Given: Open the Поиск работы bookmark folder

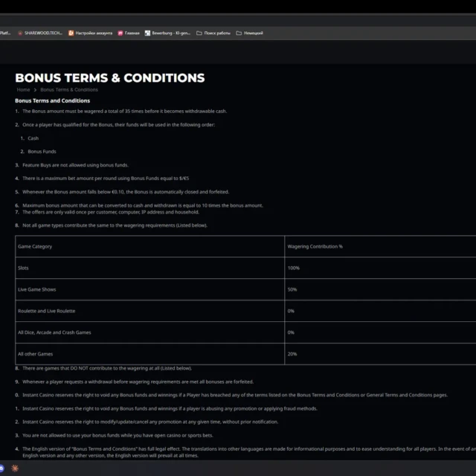Looking at the screenshot, I should click(x=213, y=33).
